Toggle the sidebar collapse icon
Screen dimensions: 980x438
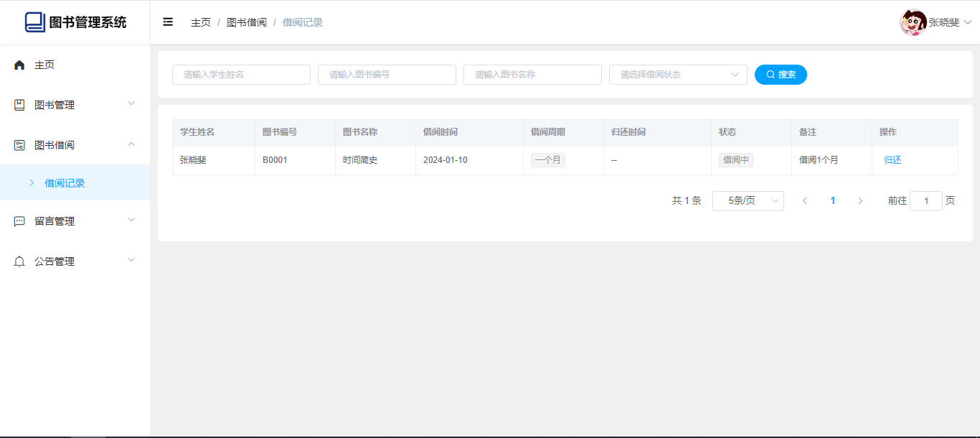point(168,22)
